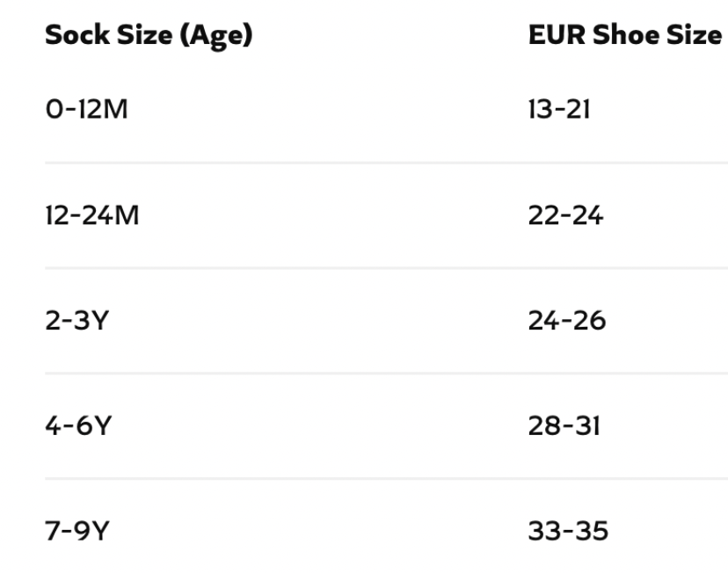Click the word Age in header
The image size is (728, 573).
(x=216, y=36)
